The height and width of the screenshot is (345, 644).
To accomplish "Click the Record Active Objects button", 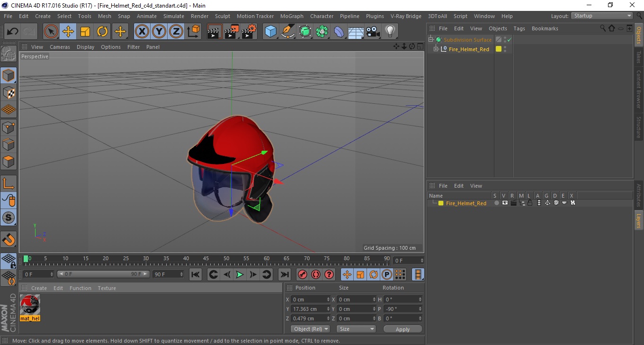I will pyautogui.click(x=302, y=274).
